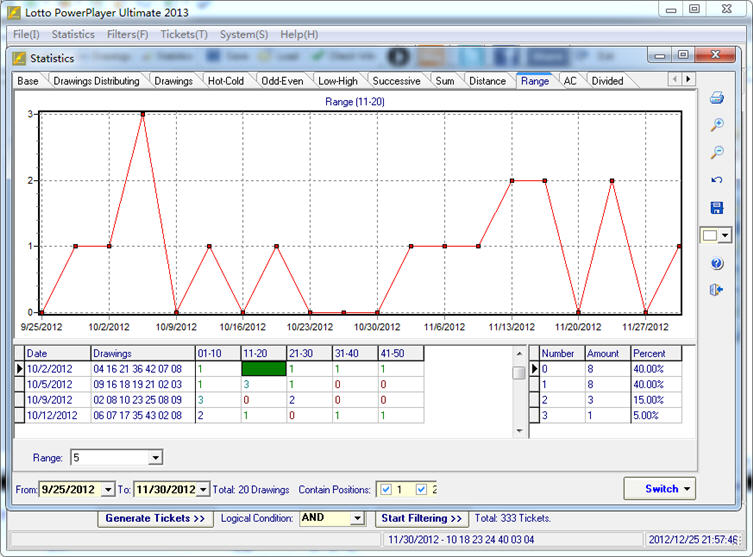Click the printer icon in right sidebar

pos(717,97)
